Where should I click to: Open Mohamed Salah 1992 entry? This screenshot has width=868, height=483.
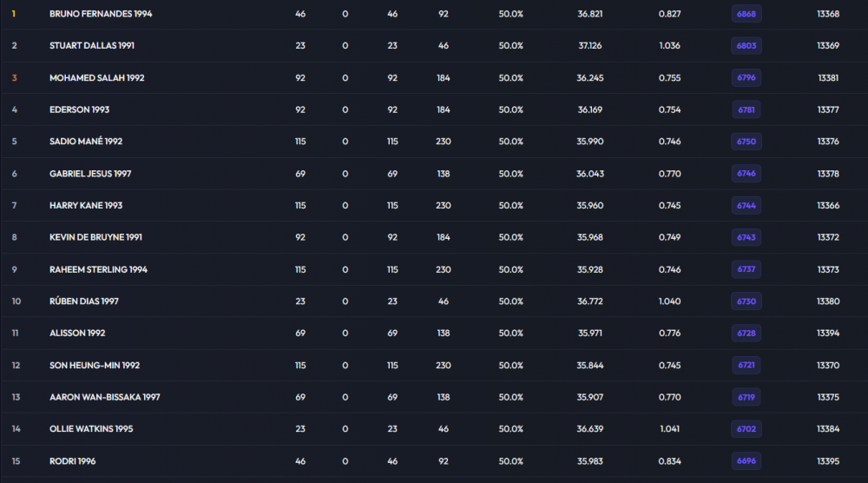(x=97, y=77)
